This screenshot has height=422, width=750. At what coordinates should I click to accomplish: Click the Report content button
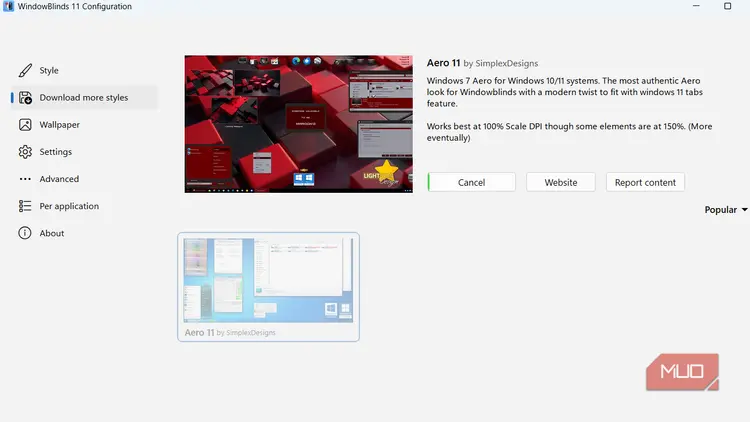pyautogui.click(x=645, y=182)
